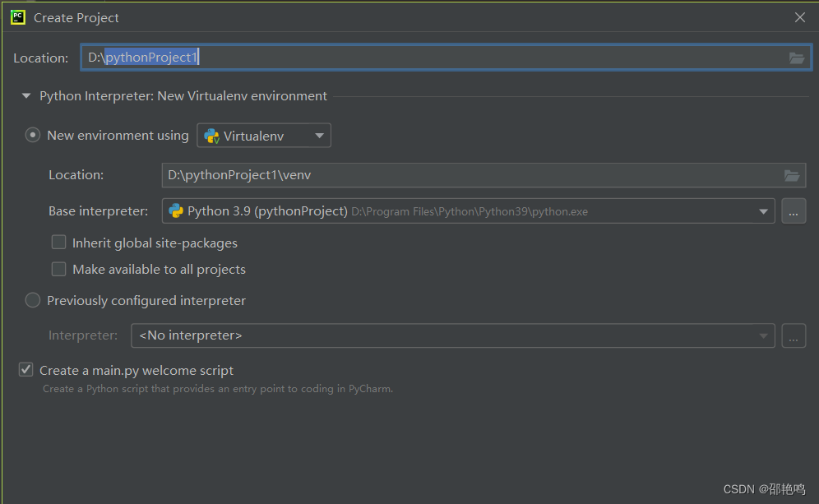This screenshot has width=819, height=504.
Task: Click the ellipsis beside the No interpreter field
Action: (793, 335)
